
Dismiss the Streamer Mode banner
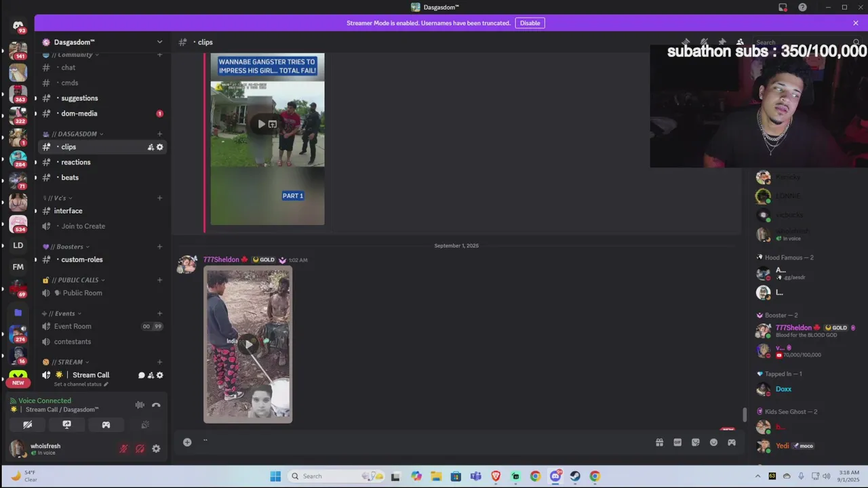click(x=856, y=23)
